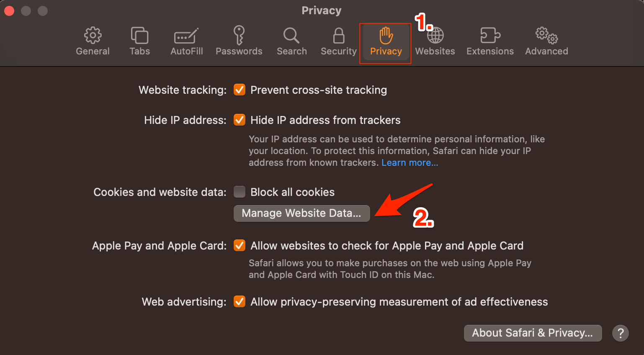Image resolution: width=644 pixels, height=355 pixels.
Task: Disable privacy-preserving ad measurement
Action: tap(239, 301)
